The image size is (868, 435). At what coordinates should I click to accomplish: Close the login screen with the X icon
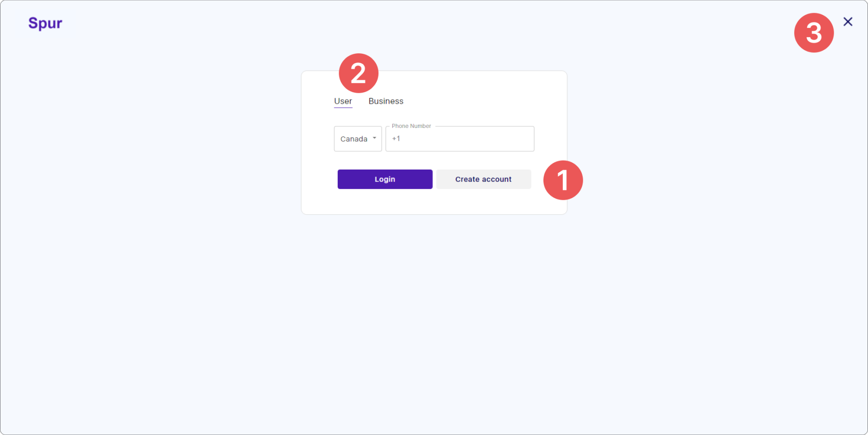(848, 22)
